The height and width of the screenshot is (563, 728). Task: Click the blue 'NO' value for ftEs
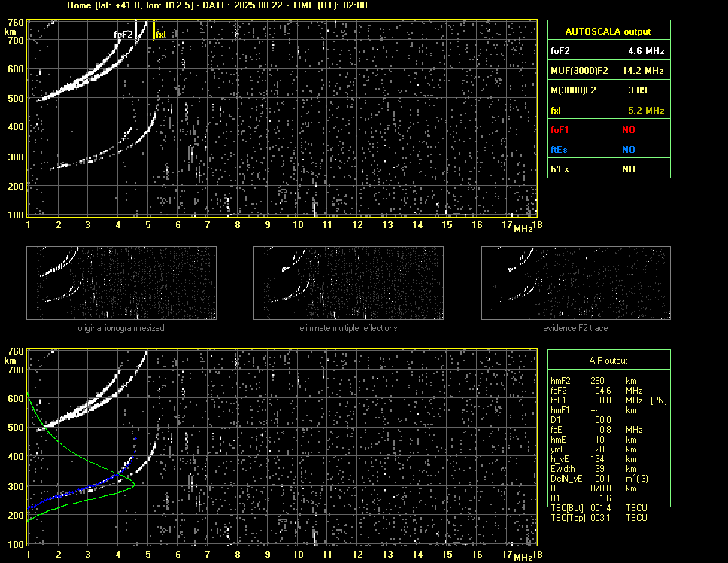click(x=629, y=150)
